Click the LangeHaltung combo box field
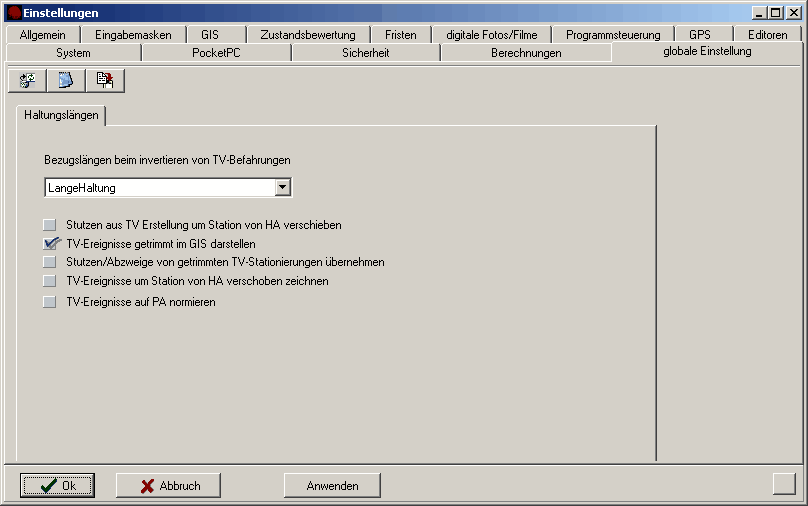808x506 pixels. coord(168,188)
